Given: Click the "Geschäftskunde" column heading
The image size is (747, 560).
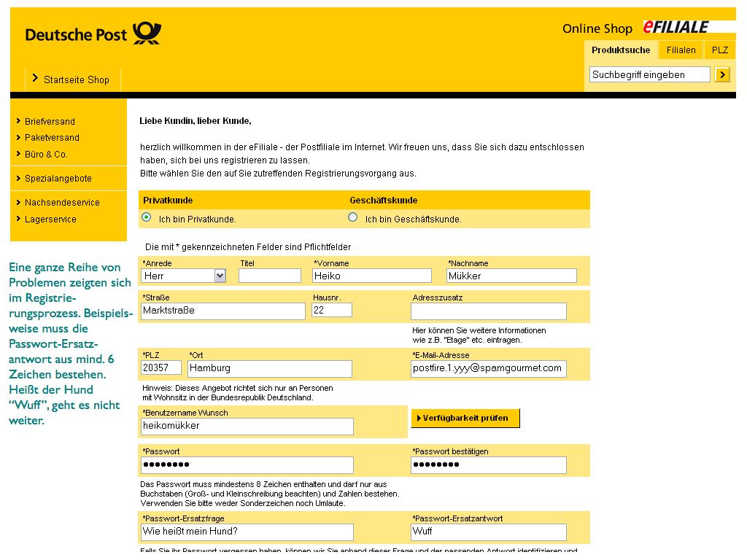Looking at the screenshot, I should coord(384,201).
